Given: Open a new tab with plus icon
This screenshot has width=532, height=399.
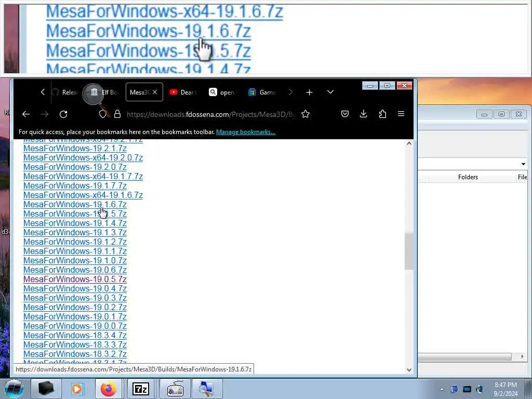Looking at the screenshot, I should point(309,92).
